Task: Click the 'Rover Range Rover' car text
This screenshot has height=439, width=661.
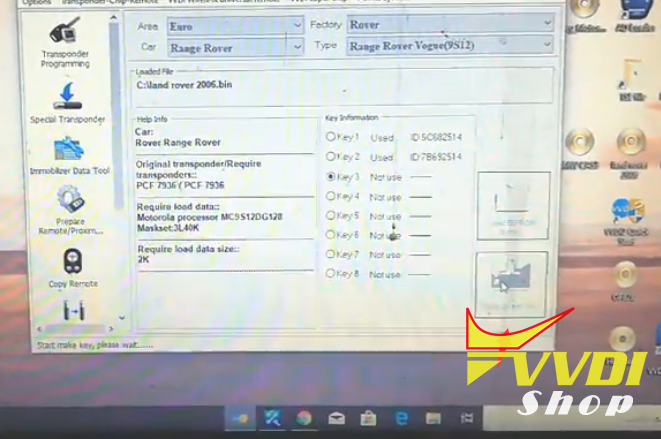Action: (x=178, y=143)
